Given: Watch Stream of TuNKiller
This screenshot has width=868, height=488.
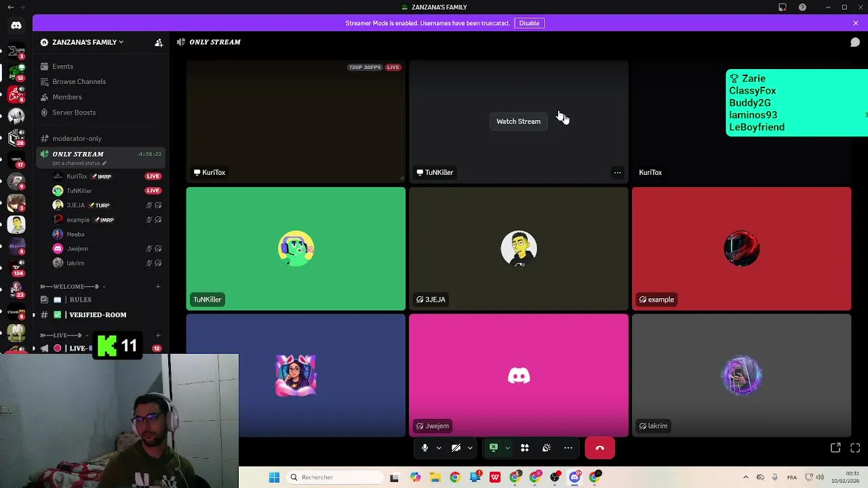Looking at the screenshot, I should [x=518, y=121].
